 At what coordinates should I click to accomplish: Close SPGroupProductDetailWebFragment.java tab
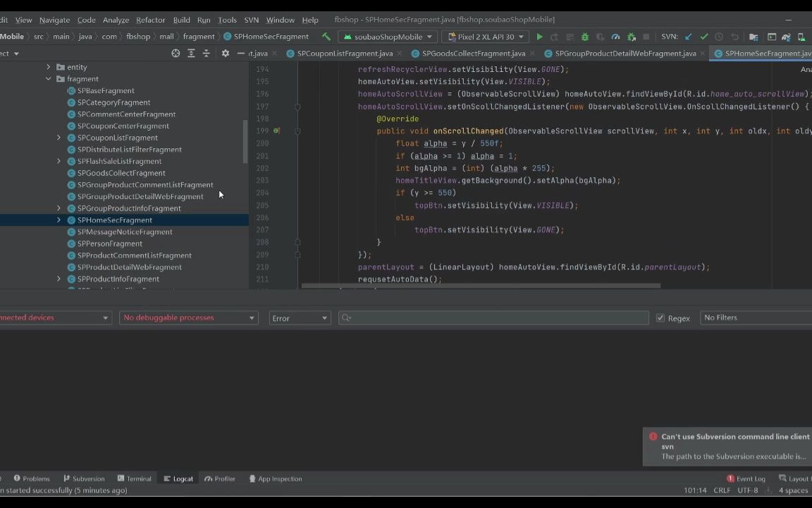703,54
